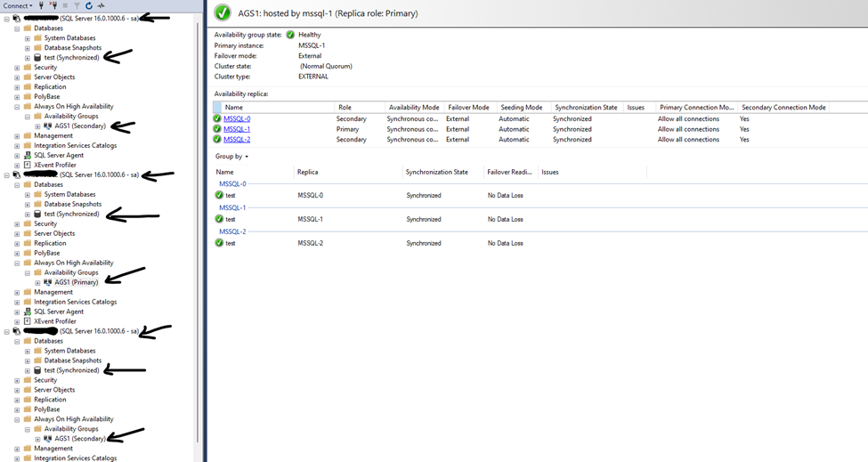Open the Group by dropdown
The height and width of the screenshot is (462, 868).
(231, 157)
